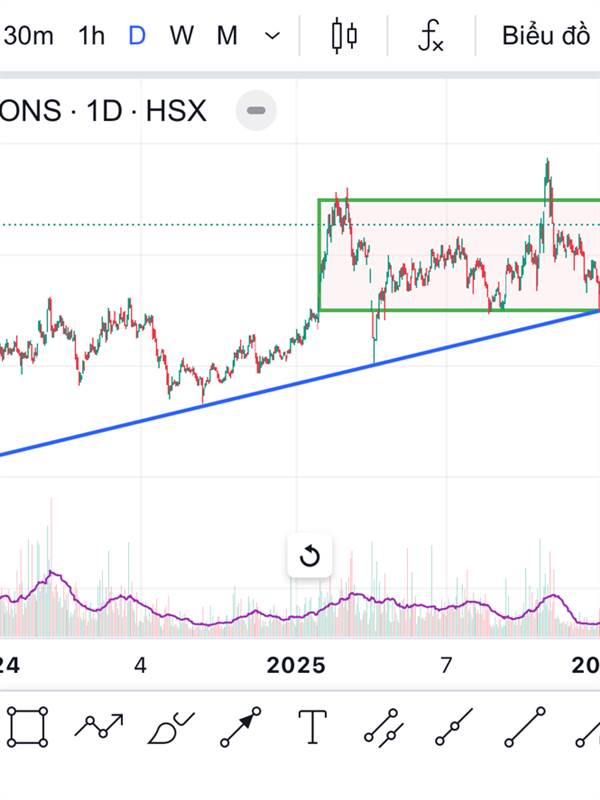The height and width of the screenshot is (800, 600).
Task: Expand the time interval dropdown chevron
Action: [x=272, y=36]
